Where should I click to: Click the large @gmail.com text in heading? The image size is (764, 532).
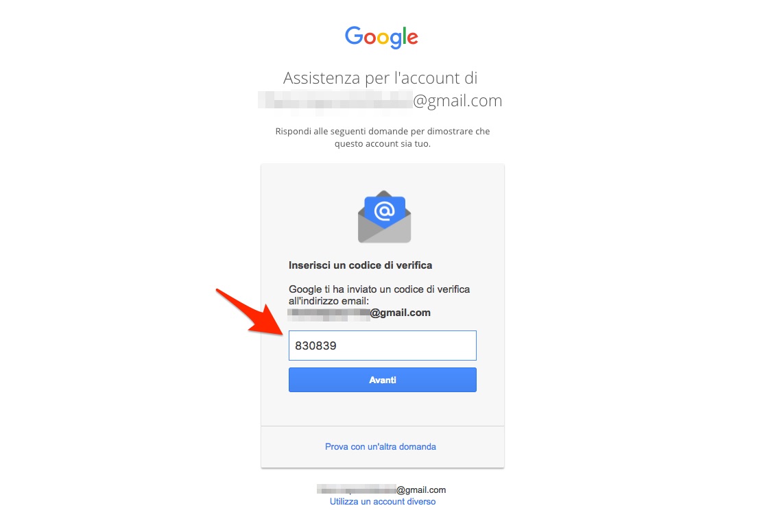click(x=457, y=101)
